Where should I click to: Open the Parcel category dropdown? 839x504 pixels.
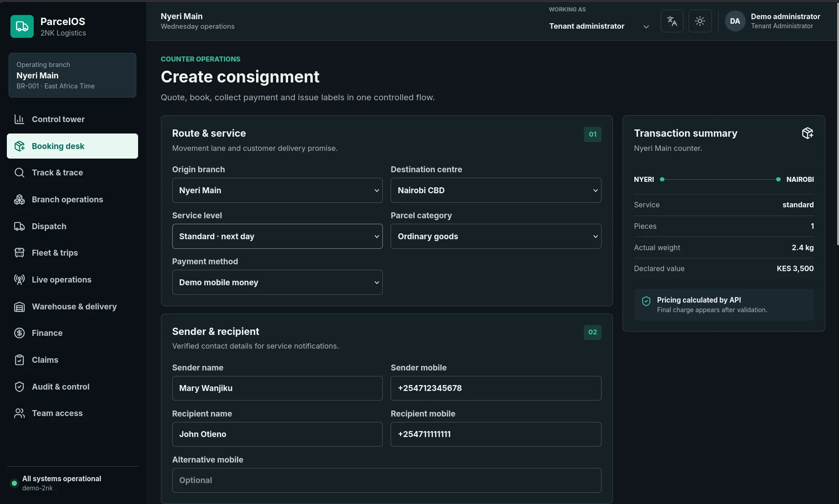(496, 237)
